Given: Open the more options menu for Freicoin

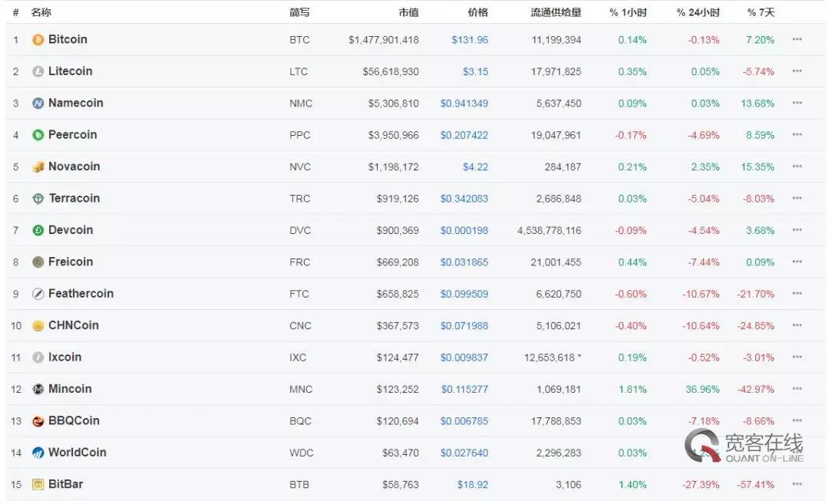Looking at the screenshot, I should click(798, 262).
